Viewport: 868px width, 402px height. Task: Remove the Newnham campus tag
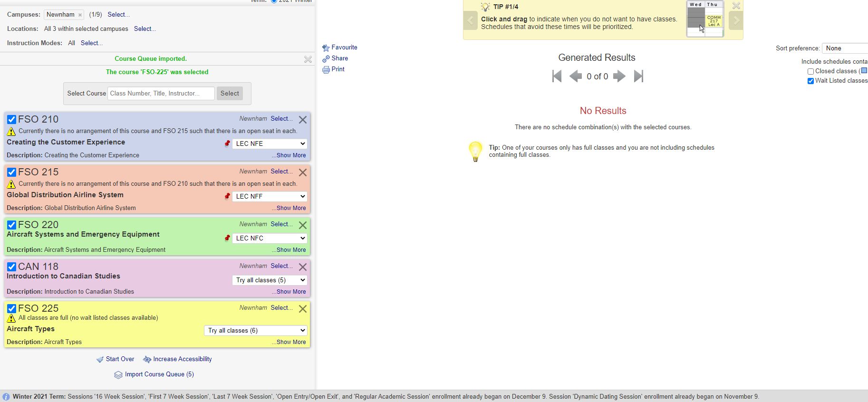80,15
